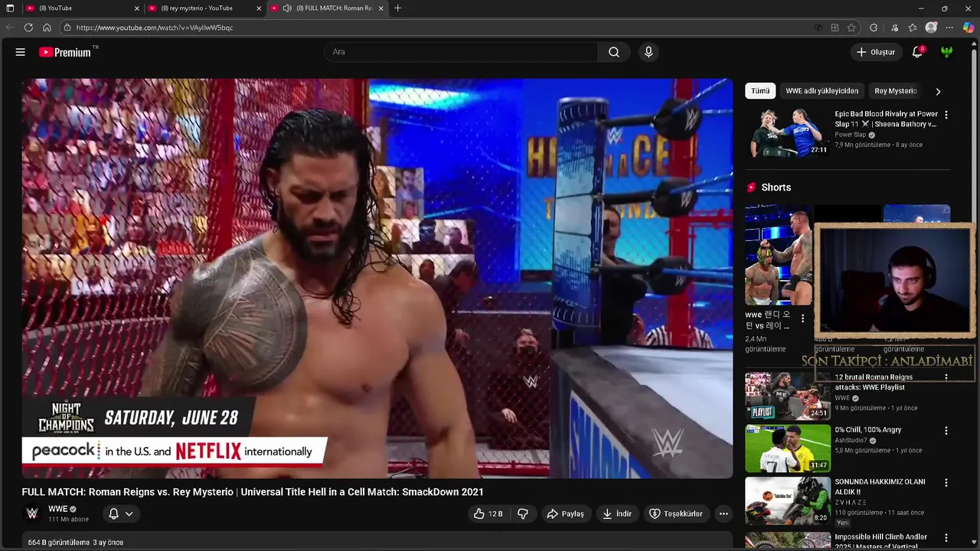Open favorites list icon in toolbar
Image resolution: width=980 pixels, height=551 pixels.
click(x=913, y=28)
